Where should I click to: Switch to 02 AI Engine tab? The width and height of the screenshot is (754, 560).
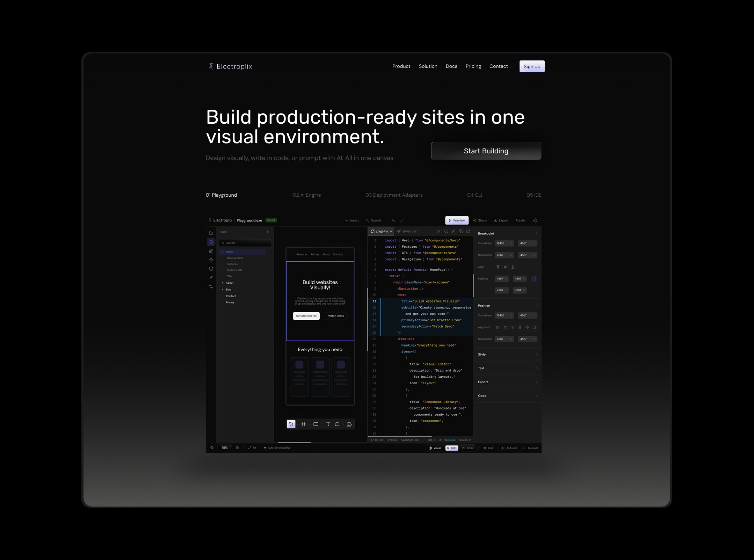click(x=306, y=195)
